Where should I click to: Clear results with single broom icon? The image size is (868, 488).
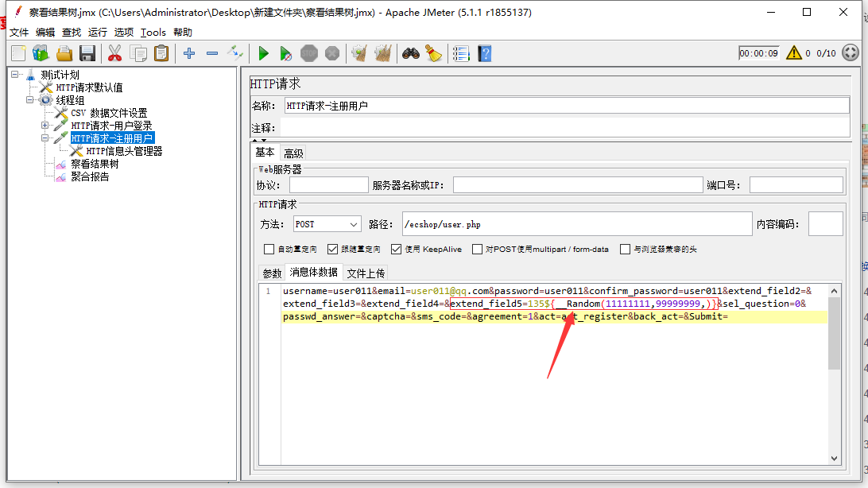click(360, 54)
